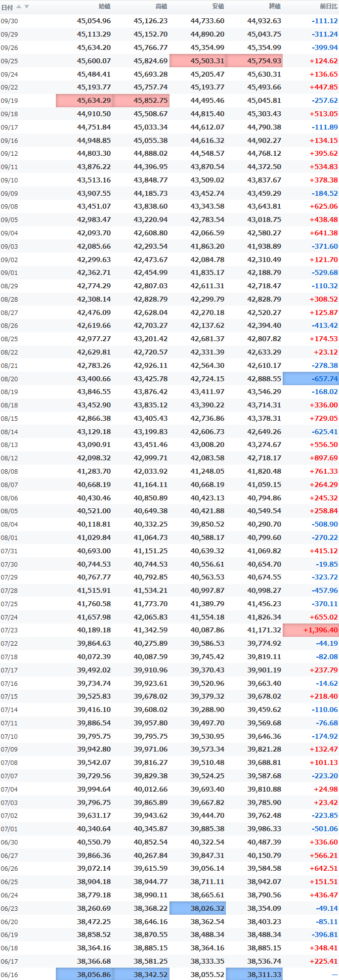This screenshot has height=980, width=339.
Task: Select the 07/14 date cell
Action: click(x=9, y=710)
